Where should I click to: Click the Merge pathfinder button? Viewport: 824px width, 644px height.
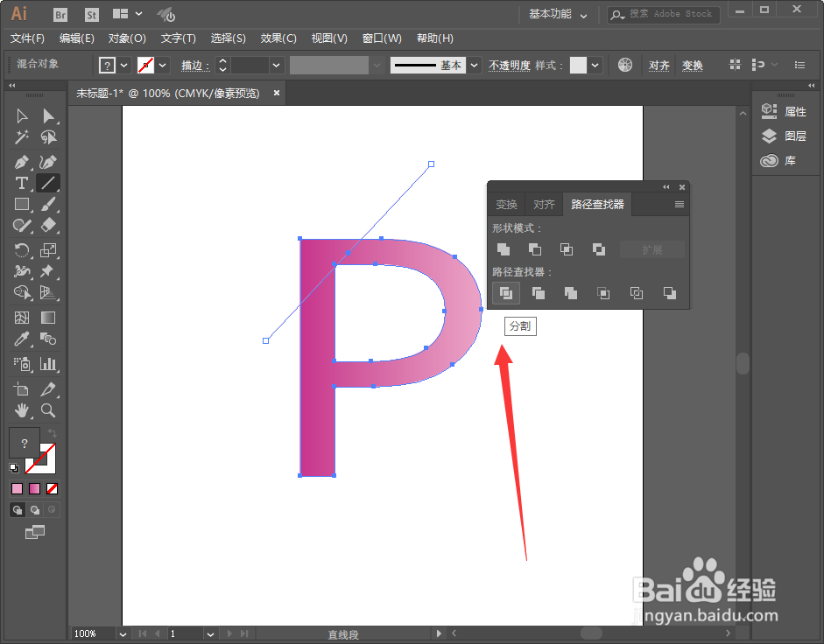pos(571,293)
